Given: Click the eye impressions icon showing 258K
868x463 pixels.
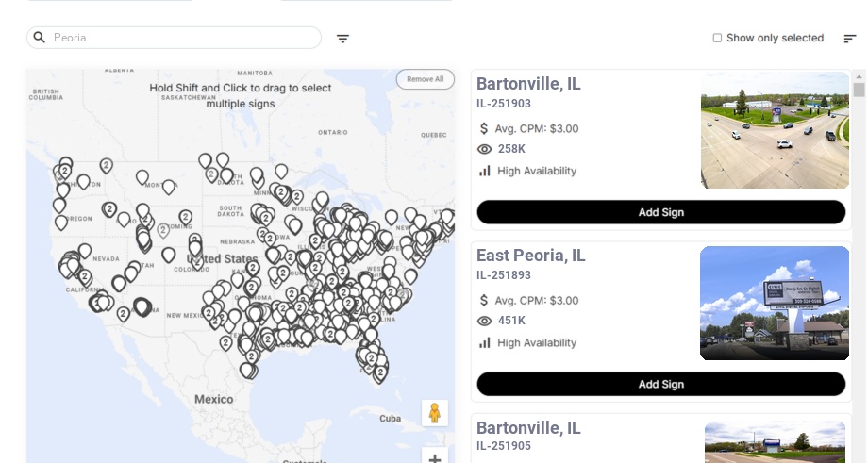Looking at the screenshot, I should (x=485, y=149).
